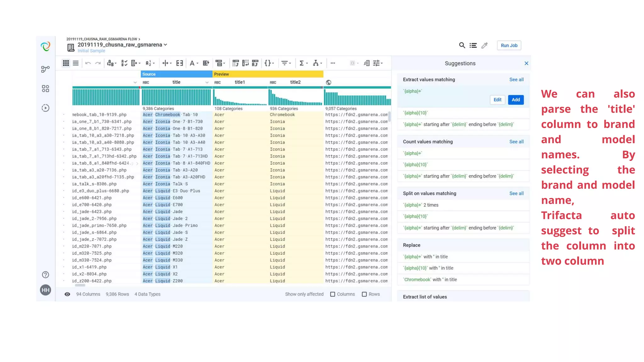Open the jobs play sidebar icon
This screenshot has width=644, height=362.
point(46,108)
